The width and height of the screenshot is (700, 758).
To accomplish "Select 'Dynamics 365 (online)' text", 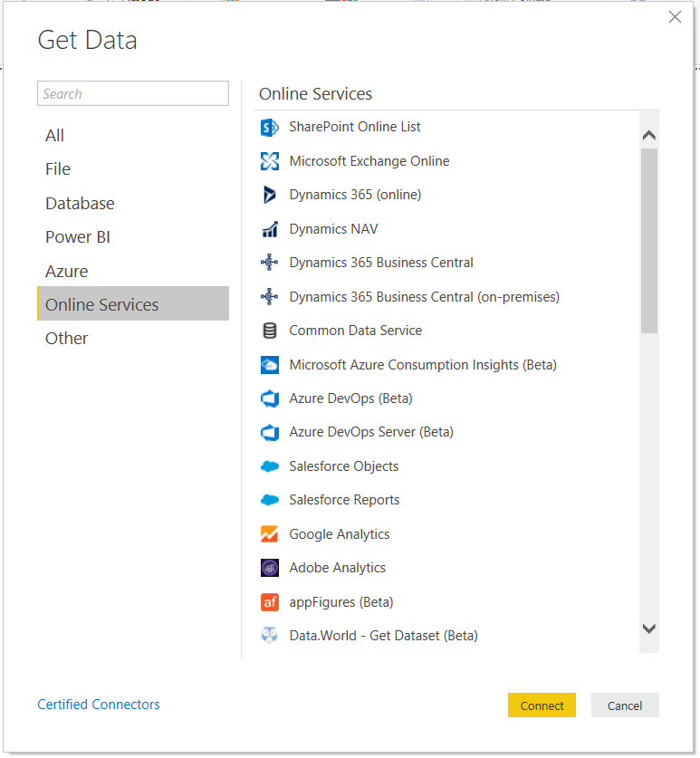I will point(355,195).
